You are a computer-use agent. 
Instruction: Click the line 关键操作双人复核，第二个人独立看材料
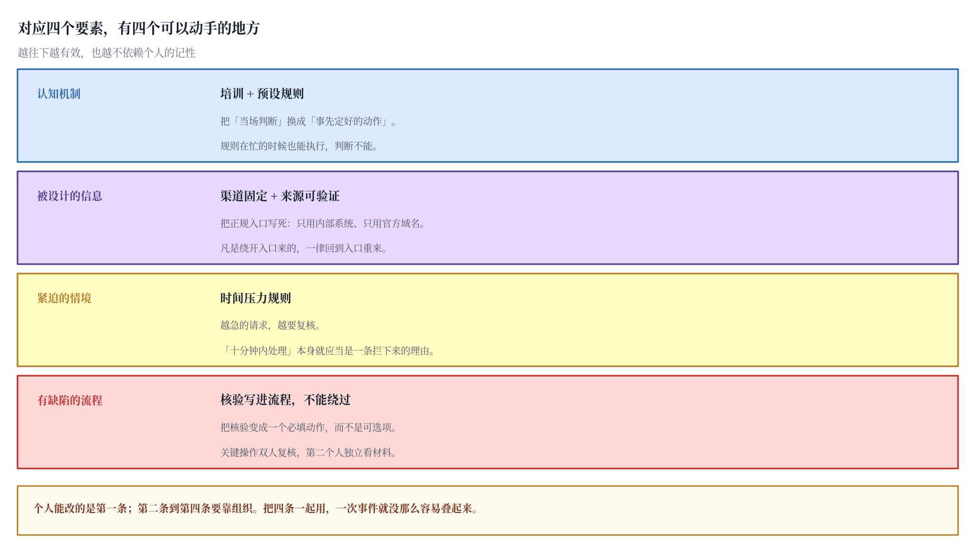[308, 453]
